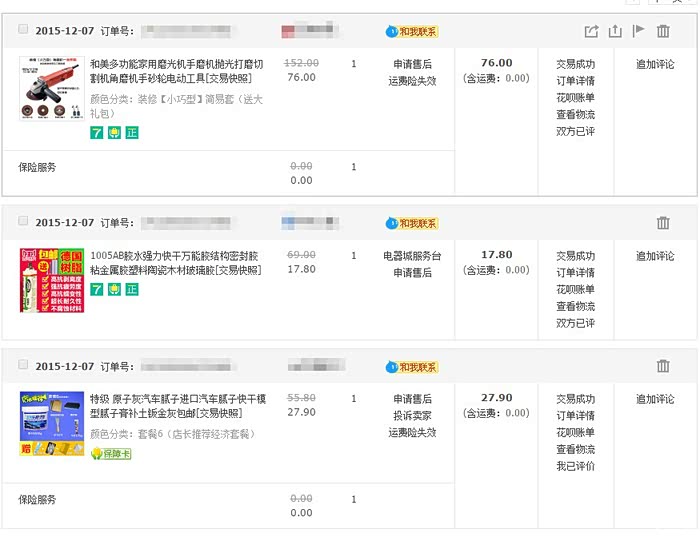Delete the first order with the trash icon
Viewport: 700px width, 537px height.
tap(663, 31)
